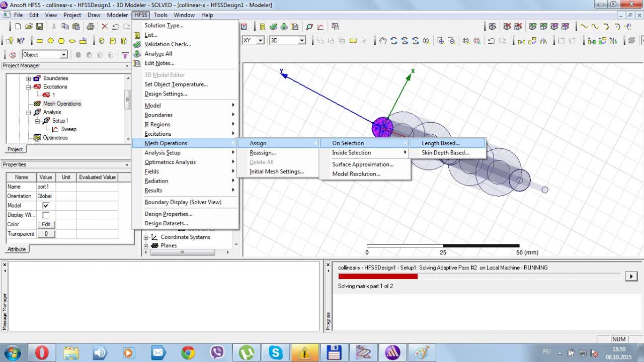Click the selection filter funnel icon

(125, 55)
